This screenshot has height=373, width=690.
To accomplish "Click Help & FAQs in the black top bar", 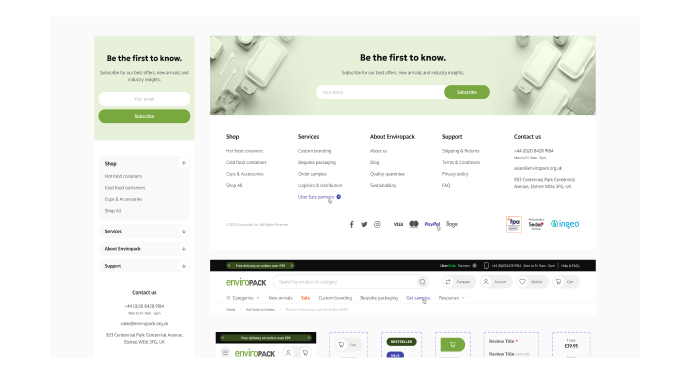I will point(570,266).
